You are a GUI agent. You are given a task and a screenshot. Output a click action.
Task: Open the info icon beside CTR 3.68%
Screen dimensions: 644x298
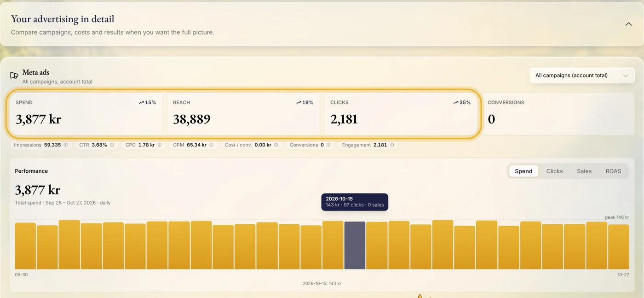coord(112,145)
